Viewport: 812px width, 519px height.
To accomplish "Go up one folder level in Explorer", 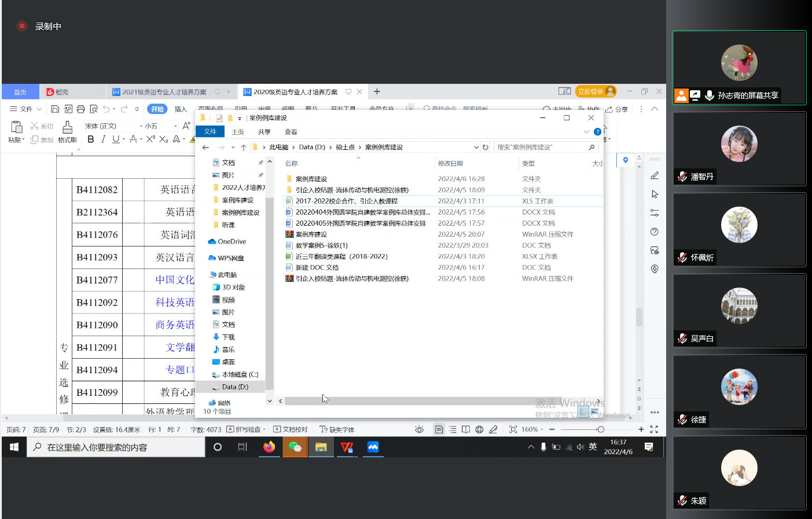I will tap(244, 148).
